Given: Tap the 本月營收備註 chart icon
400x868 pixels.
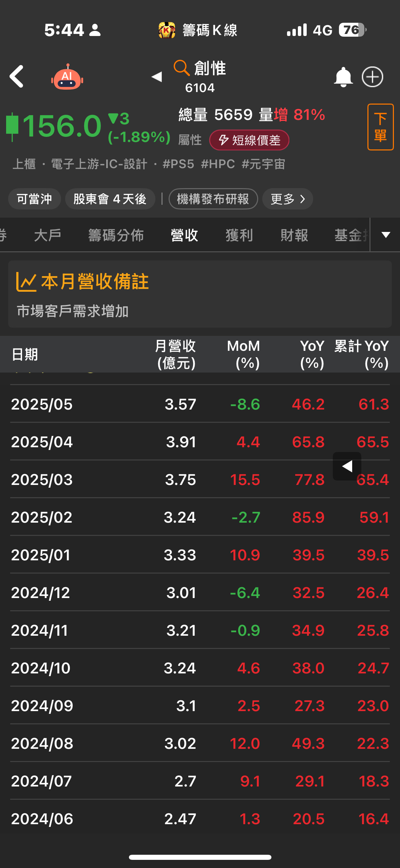Looking at the screenshot, I should pos(26,282).
